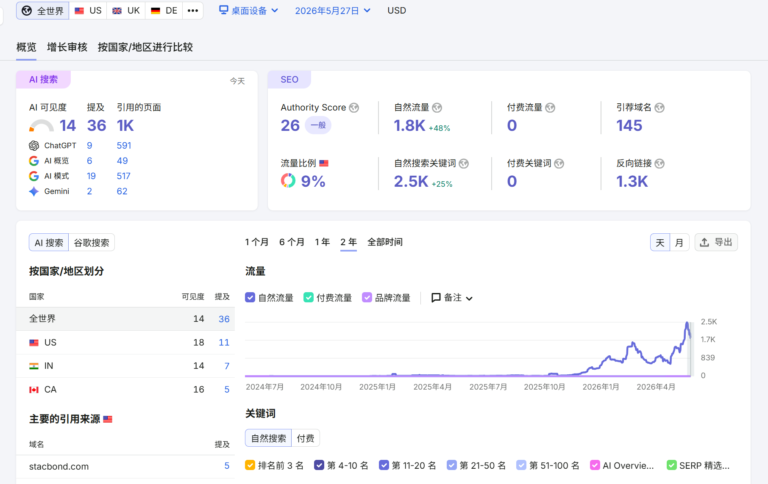
Task: Open the 2026年5月27日 date dropdown
Action: click(333, 11)
